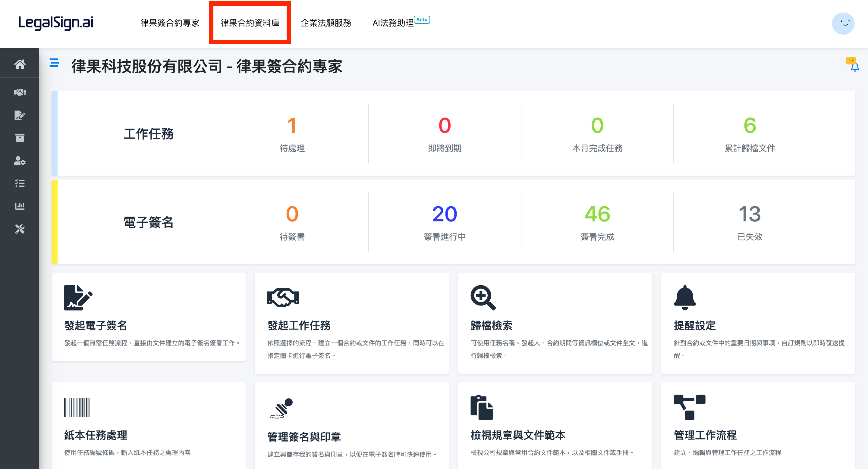This screenshot has width=868, height=469.
Task: Click the user avatar smiley
Action: tap(843, 23)
